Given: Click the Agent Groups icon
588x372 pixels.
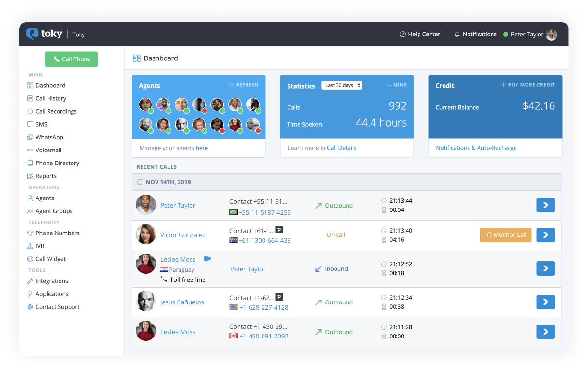Looking at the screenshot, I should [x=30, y=211].
